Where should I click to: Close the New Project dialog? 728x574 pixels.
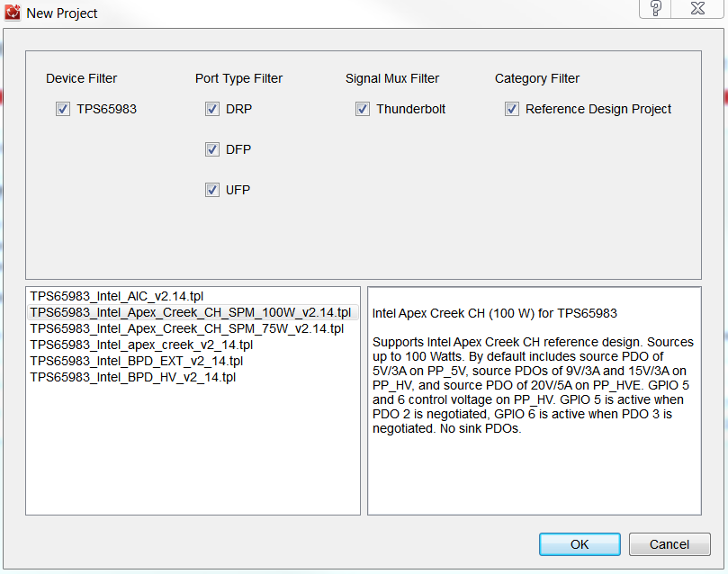point(697,8)
